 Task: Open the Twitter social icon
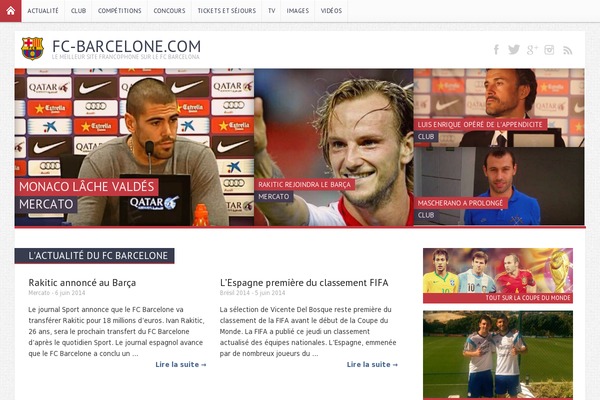[x=514, y=50]
